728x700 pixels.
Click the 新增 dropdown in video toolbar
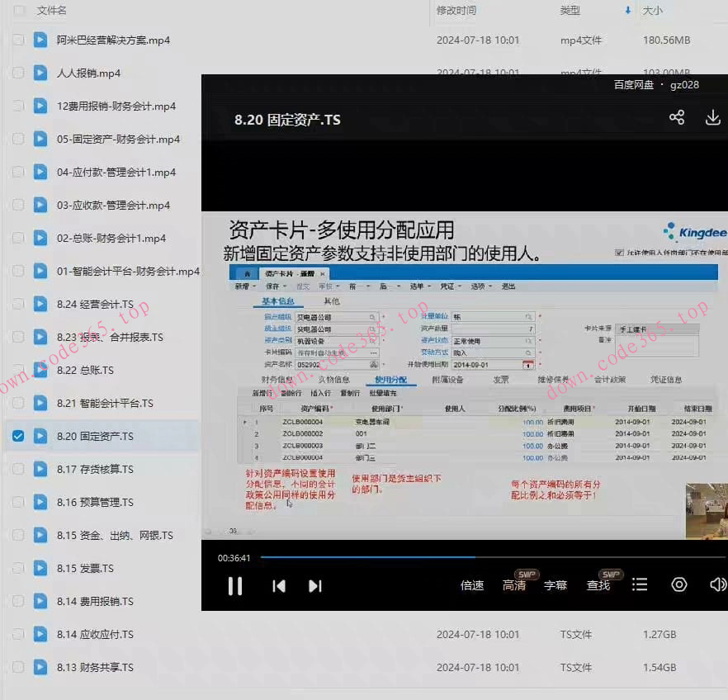click(245, 286)
